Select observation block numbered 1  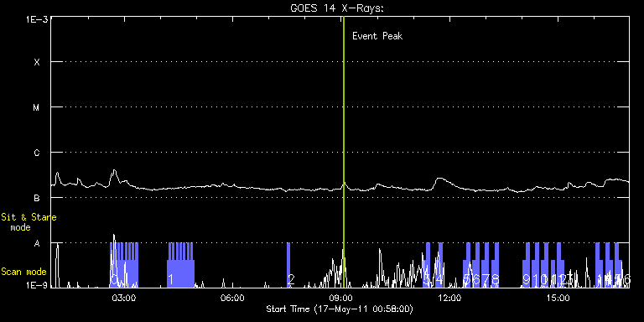[x=180, y=265]
